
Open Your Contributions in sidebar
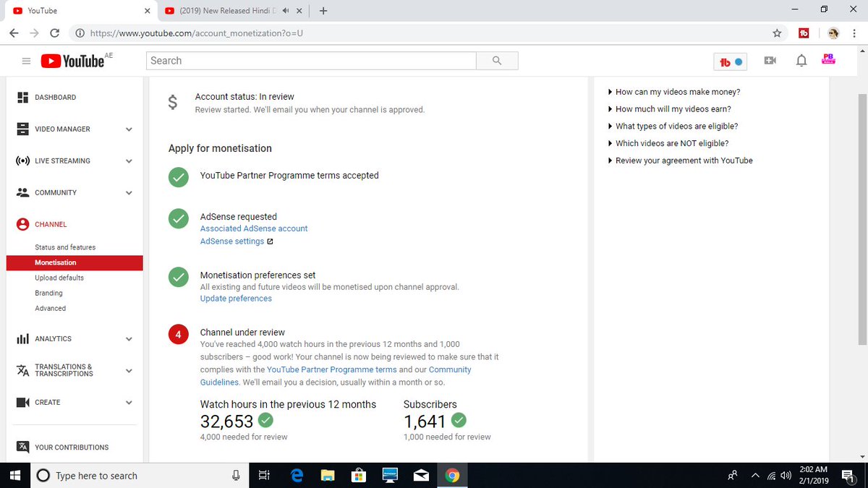73,448
